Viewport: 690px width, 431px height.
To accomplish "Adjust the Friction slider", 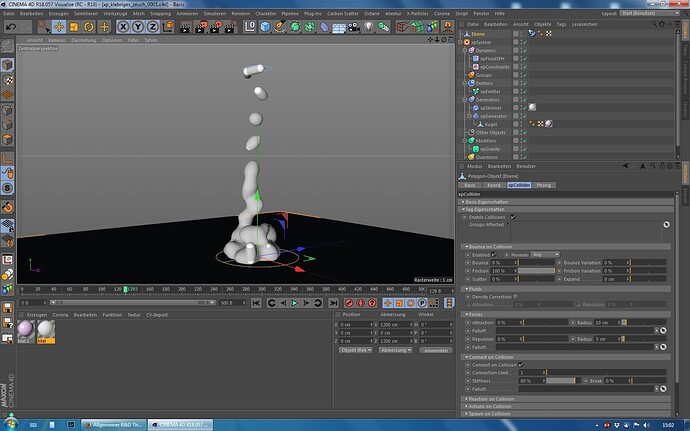I will [536, 271].
